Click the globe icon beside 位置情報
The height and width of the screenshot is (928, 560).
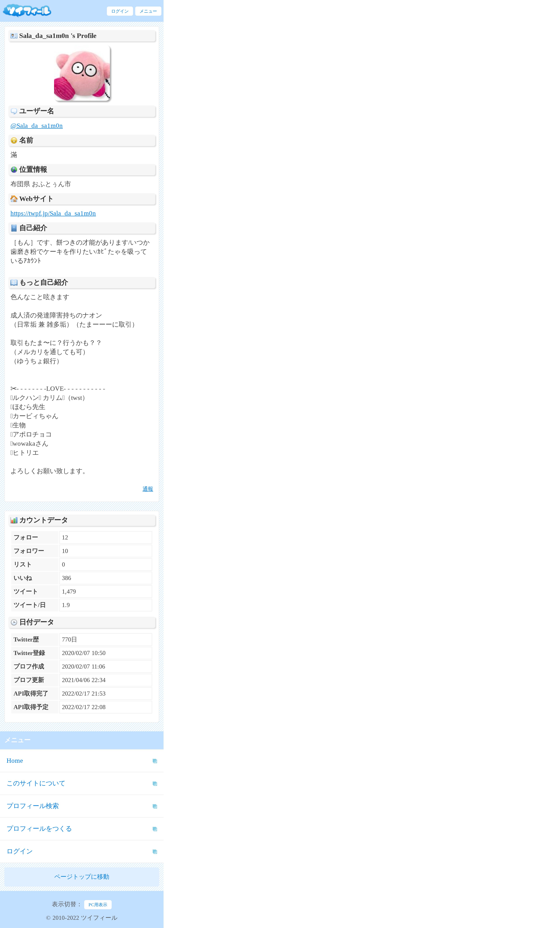tap(14, 169)
